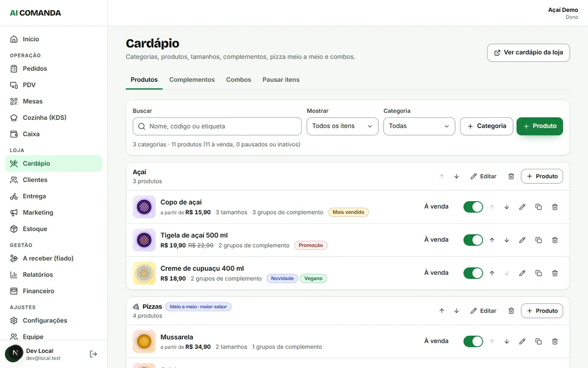Duplicate the Copo de açaí product
The image size is (588, 368).
[539, 207]
